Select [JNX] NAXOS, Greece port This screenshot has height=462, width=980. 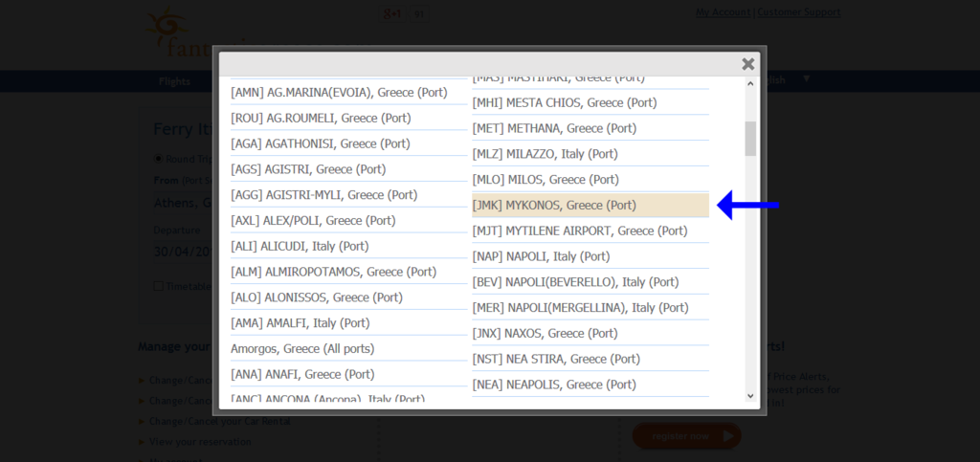(590, 333)
